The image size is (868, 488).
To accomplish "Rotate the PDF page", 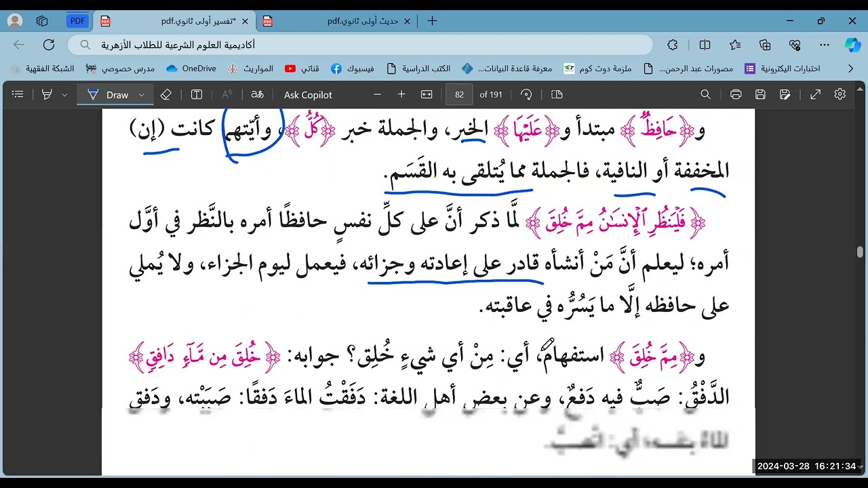I will (526, 95).
